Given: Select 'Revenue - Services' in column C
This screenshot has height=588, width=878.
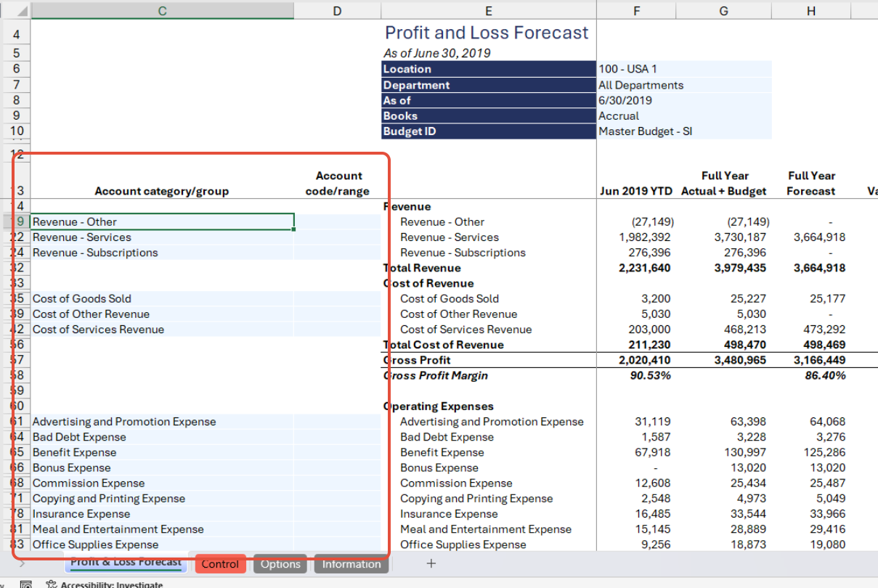Looking at the screenshot, I should [x=162, y=237].
